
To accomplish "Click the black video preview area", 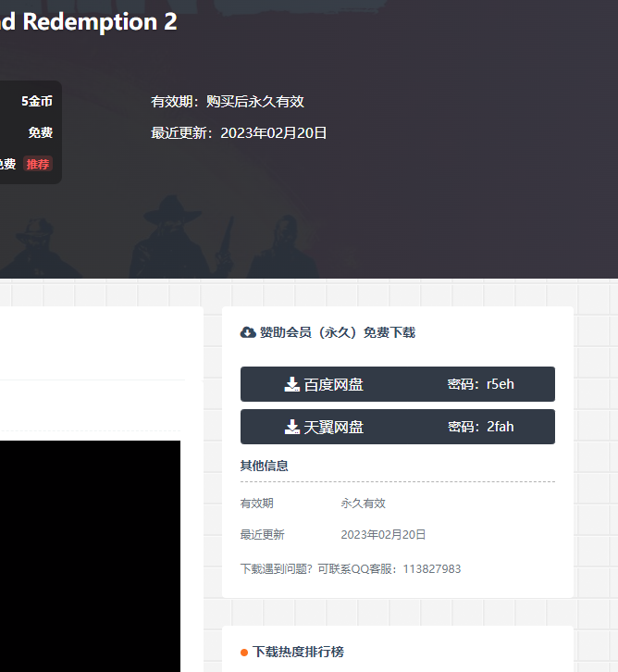I will coord(90,556).
